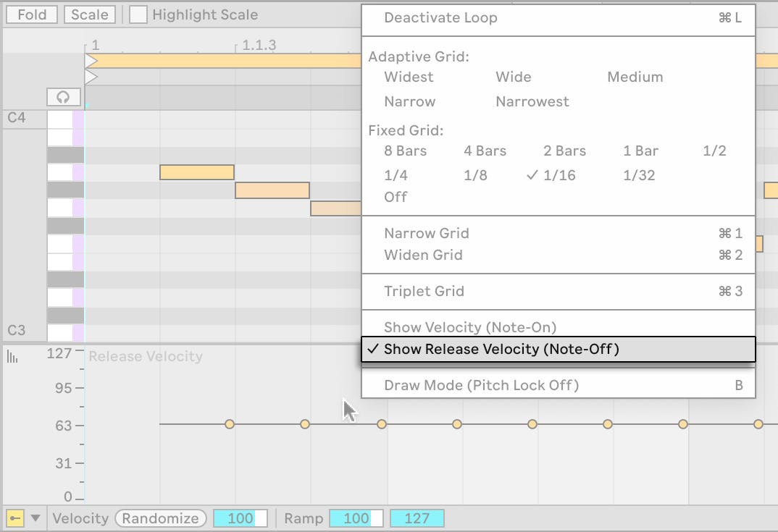The width and height of the screenshot is (778, 532).
Task: Enable the headphone MIDI preview icon
Action: pos(63,96)
